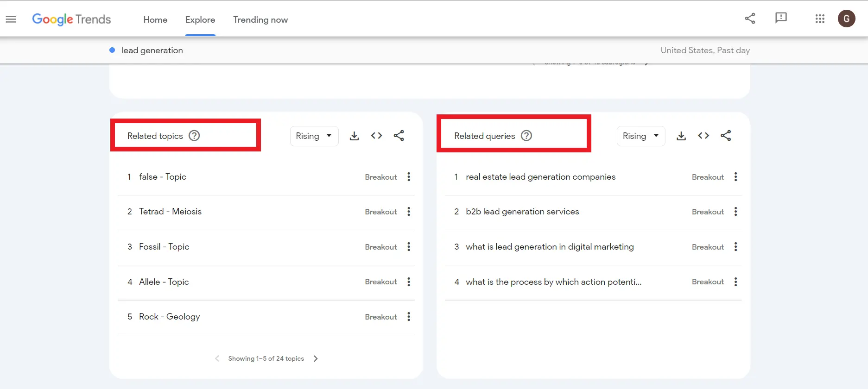This screenshot has height=389, width=868.
Task: Open the send feedback icon
Action: coord(781,19)
